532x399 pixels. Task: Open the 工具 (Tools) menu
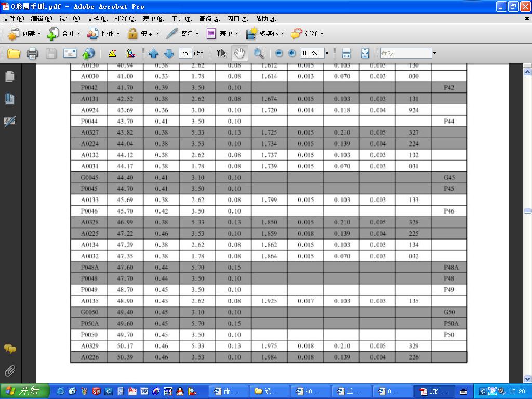(182, 19)
